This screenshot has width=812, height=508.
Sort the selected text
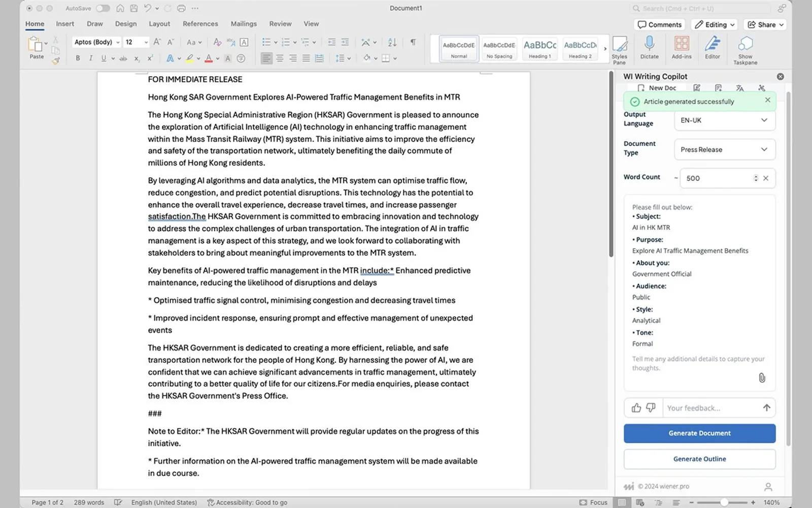[x=392, y=42]
